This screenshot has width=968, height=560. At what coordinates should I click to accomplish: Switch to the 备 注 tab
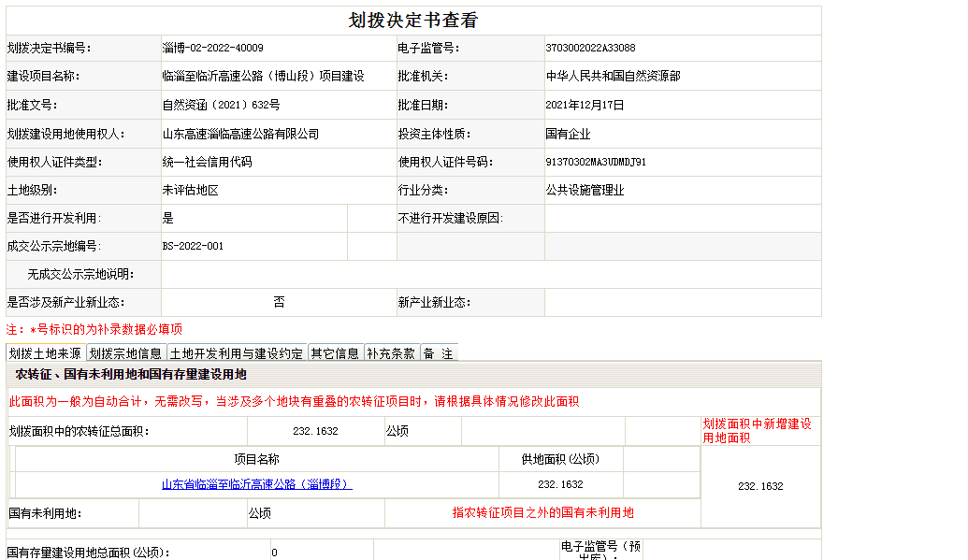(x=438, y=353)
